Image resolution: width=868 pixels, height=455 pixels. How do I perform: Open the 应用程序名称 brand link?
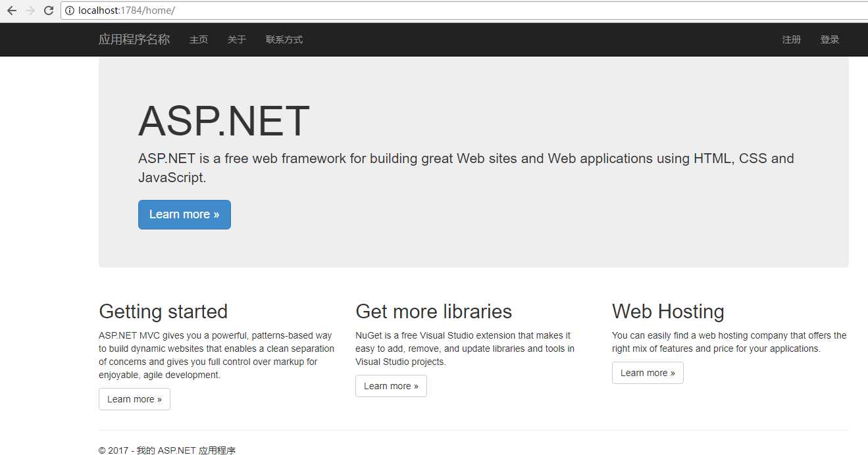[x=134, y=39]
